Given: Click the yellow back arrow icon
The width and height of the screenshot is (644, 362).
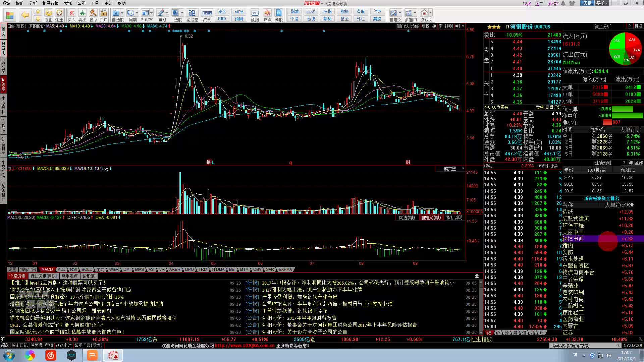Looking at the screenshot, I should click(25, 15).
